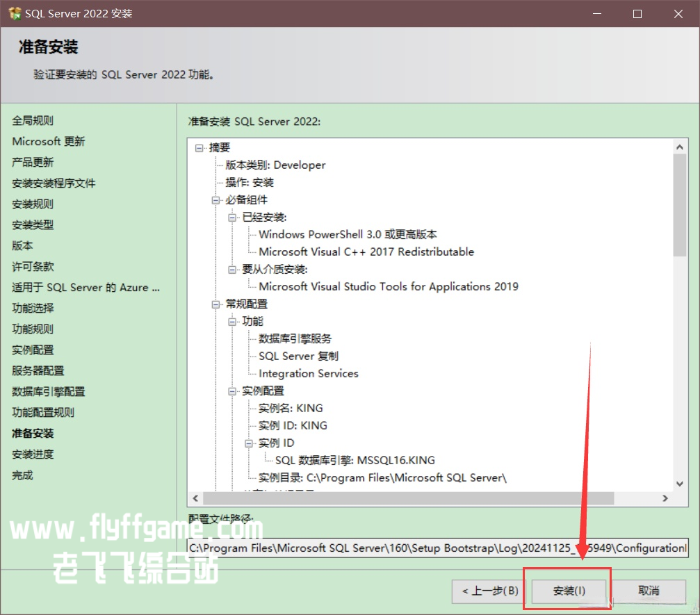The width and height of the screenshot is (700, 615).
Task: Select Visual Studio Tools for Applications 2019 row
Action: [389, 286]
